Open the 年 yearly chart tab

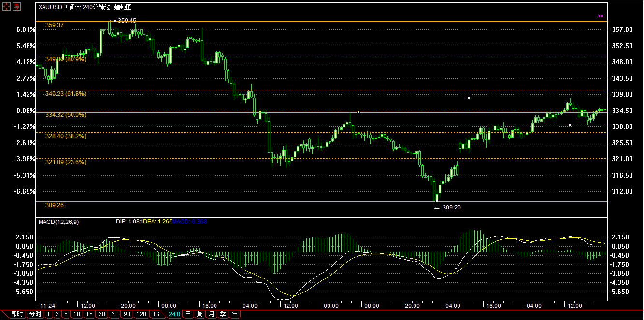(x=234, y=314)
